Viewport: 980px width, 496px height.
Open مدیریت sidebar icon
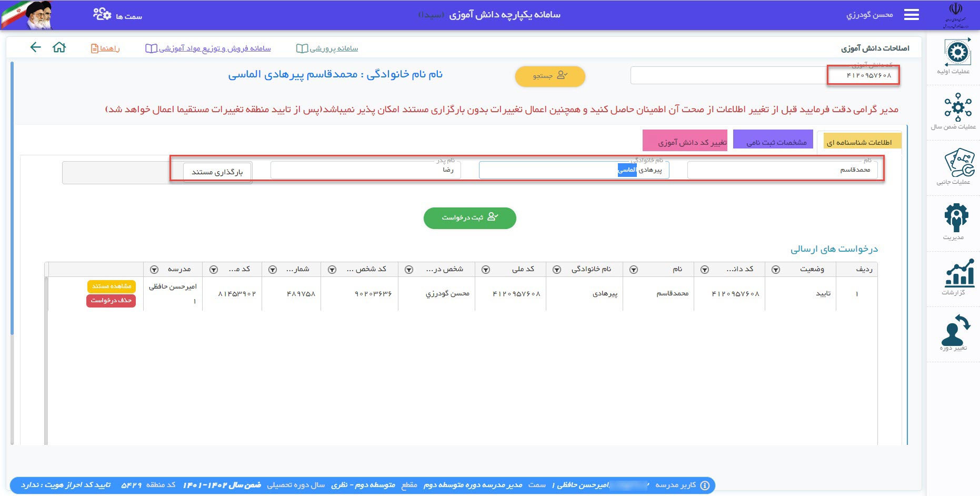click(956, 218)
